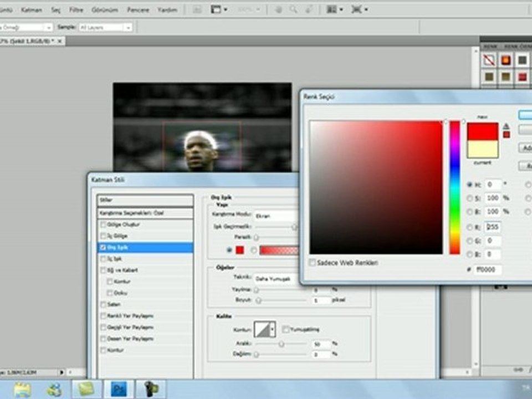Open the red gradient bar editor

279,250
